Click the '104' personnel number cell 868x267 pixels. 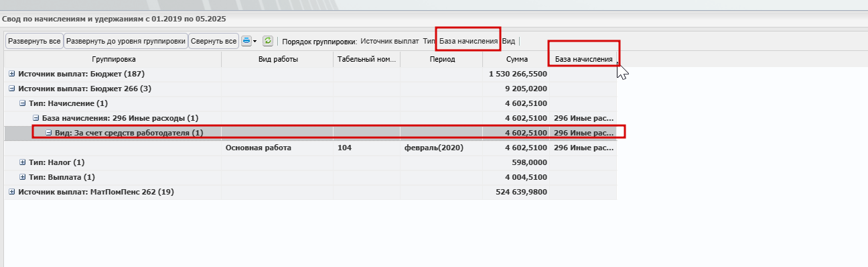(x=345, y=148)
